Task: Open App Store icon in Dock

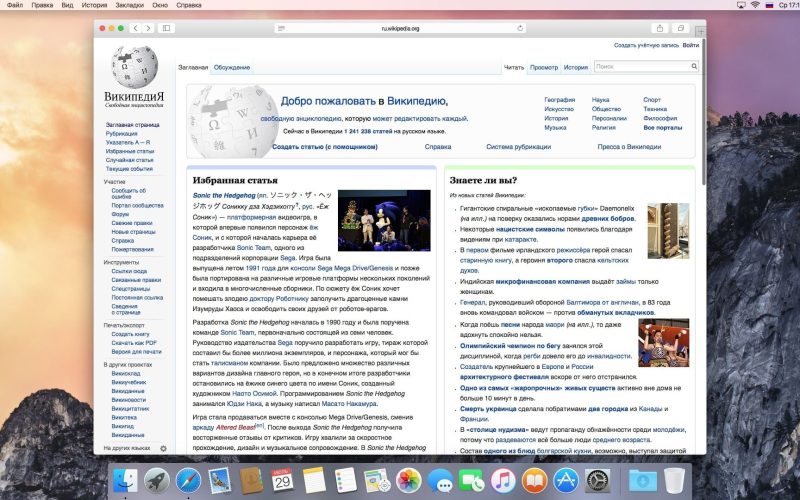Action: 566,480
